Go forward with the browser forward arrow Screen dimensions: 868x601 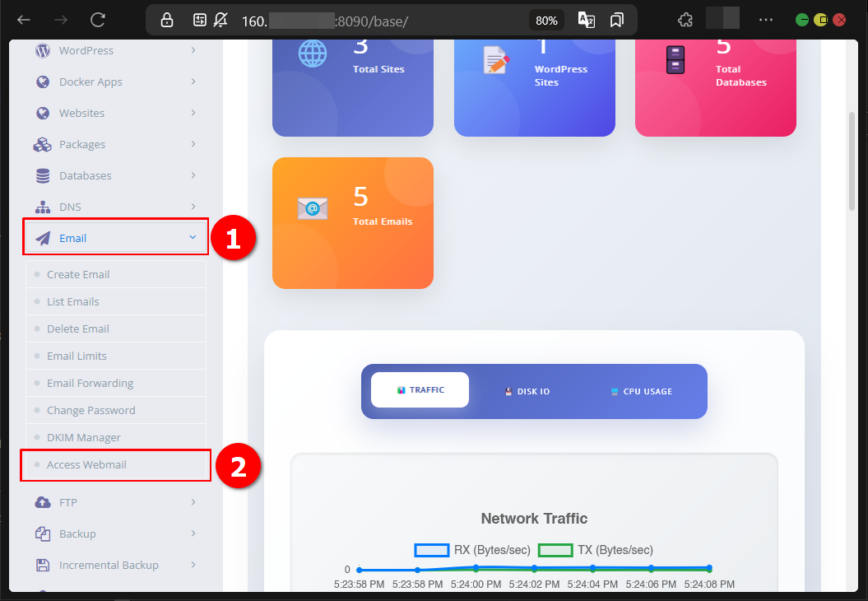click(61, 21)
